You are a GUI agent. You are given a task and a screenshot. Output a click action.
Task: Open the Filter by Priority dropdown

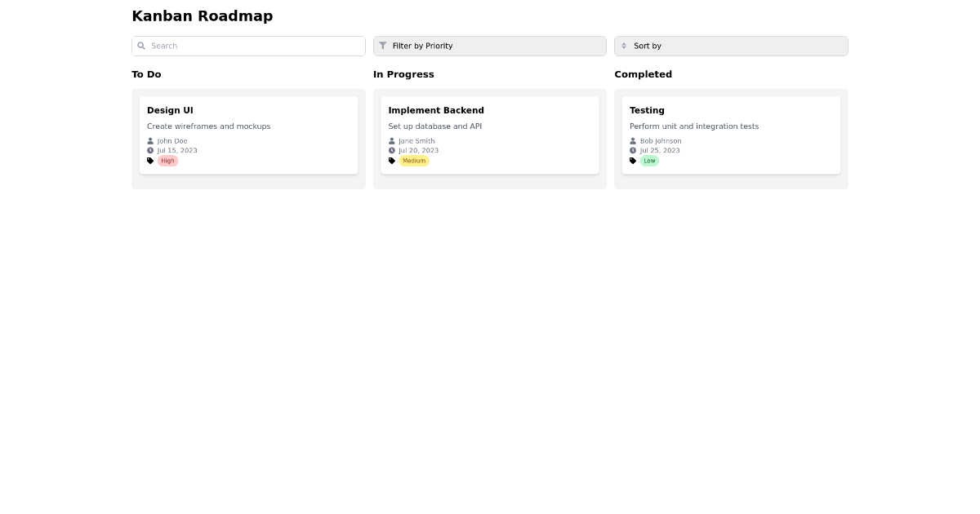490,46
